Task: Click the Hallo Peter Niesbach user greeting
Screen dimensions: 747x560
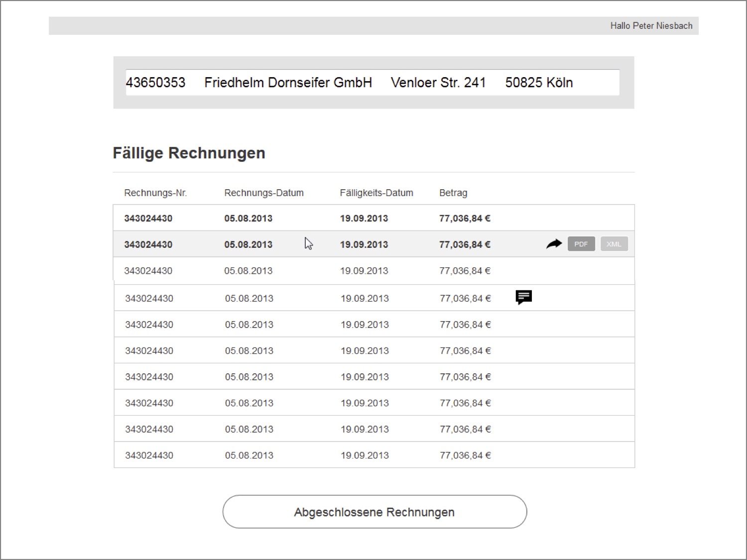Action: (x=651, y=26)
